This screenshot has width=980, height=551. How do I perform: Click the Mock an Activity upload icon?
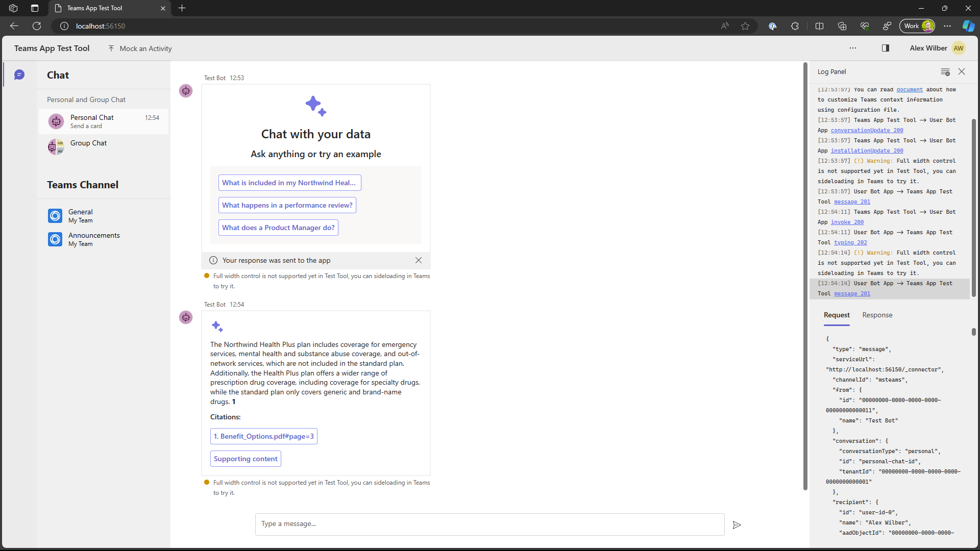tap(112, 48)
